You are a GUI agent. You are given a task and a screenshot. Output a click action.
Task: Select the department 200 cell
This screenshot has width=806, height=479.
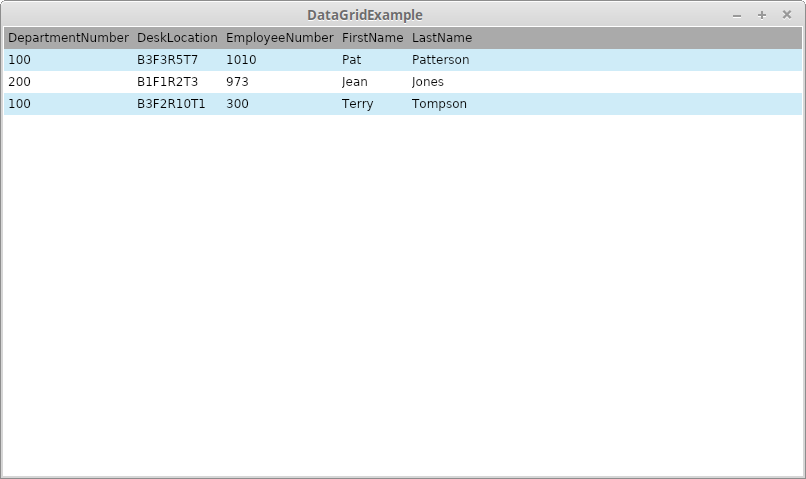pos(19,82)
